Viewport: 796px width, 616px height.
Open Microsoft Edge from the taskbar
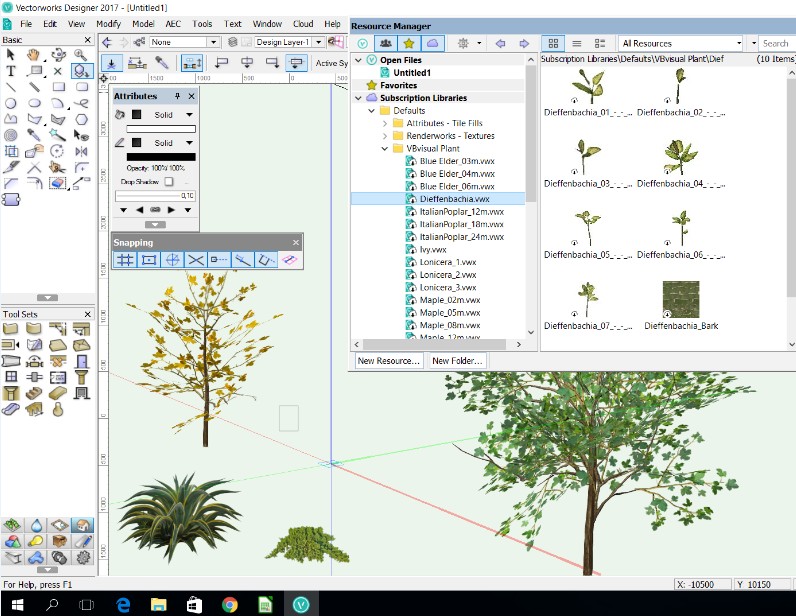click(123, 604)
